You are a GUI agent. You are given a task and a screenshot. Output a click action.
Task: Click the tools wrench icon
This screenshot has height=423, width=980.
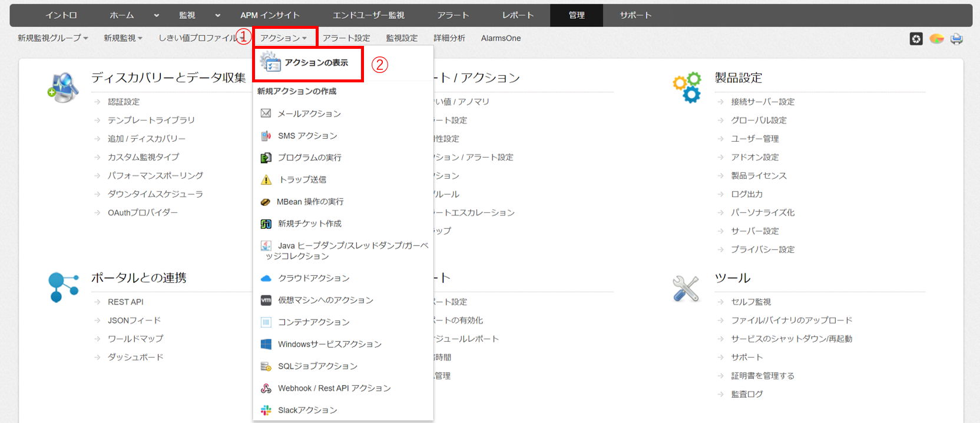pos(686,288)
